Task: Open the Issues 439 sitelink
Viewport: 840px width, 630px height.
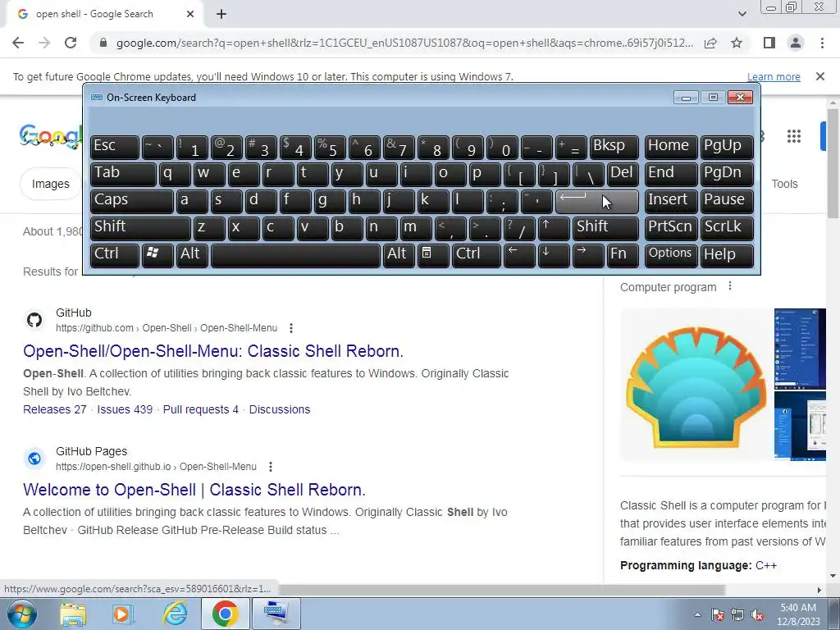Action: pyautogui.click(x=125, y=409)
